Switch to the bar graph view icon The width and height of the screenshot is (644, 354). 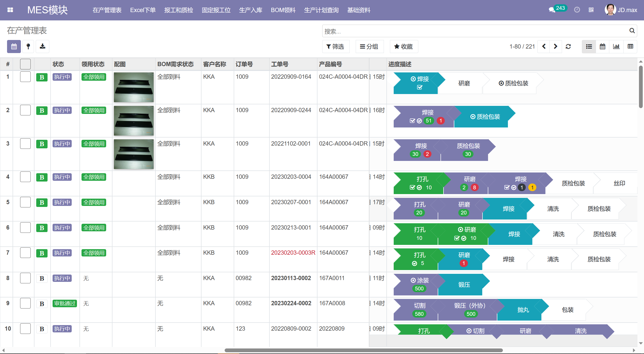[x=616, y=47]
